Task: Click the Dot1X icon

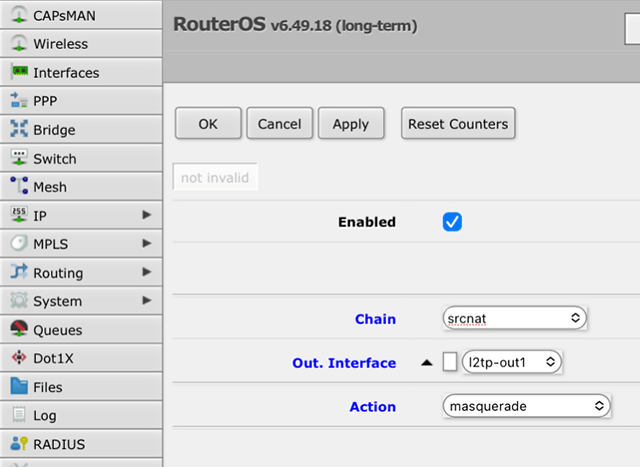Action: click(19, 357)
